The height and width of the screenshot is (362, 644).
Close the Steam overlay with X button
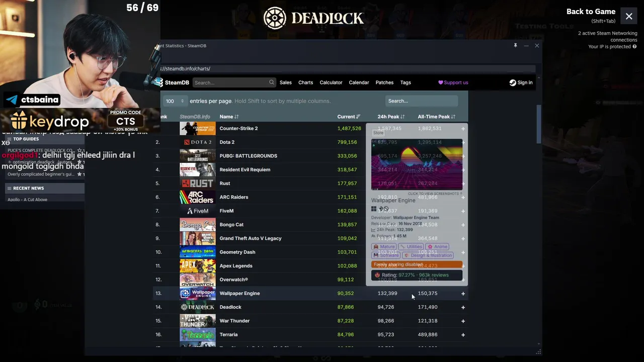pos(629,17)
